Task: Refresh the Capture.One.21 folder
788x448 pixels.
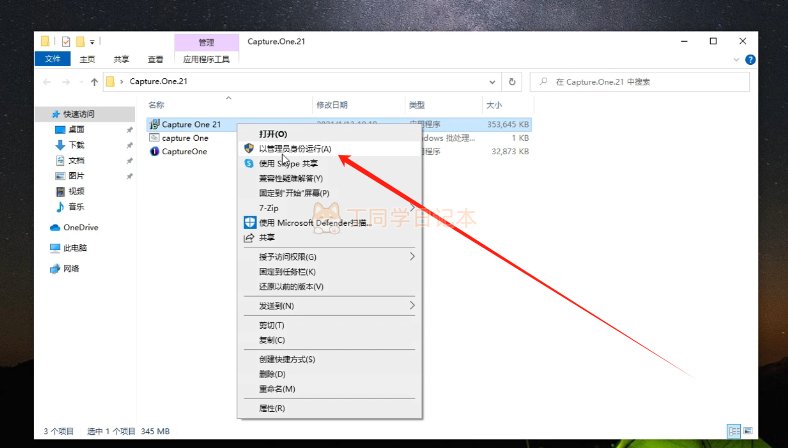Action: 512,81
